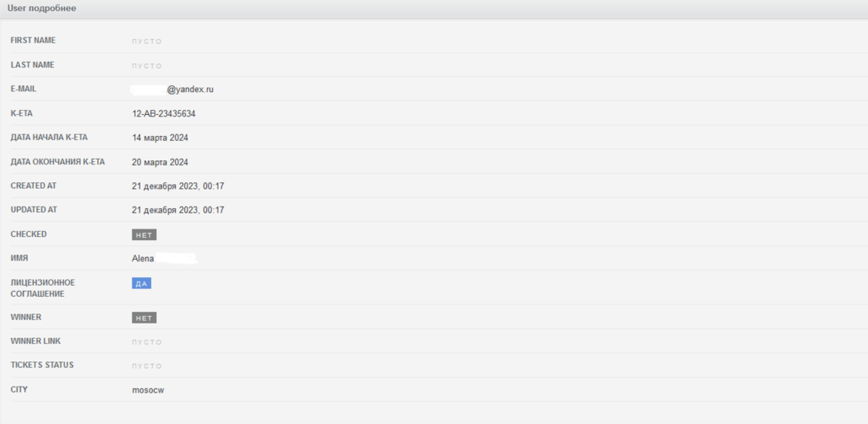Viewport: 868px width, 424px height.
Task: Click the empty TICKETS STATUS value
Action: point(147,366)
